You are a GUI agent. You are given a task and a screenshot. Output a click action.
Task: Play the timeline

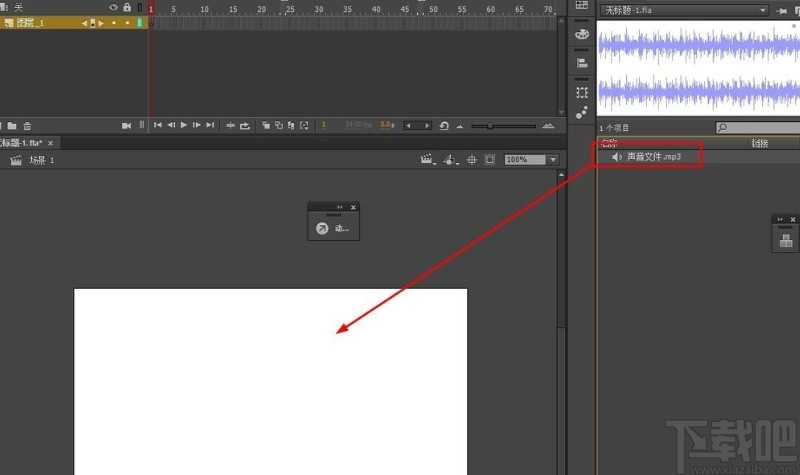click(184, 125)
